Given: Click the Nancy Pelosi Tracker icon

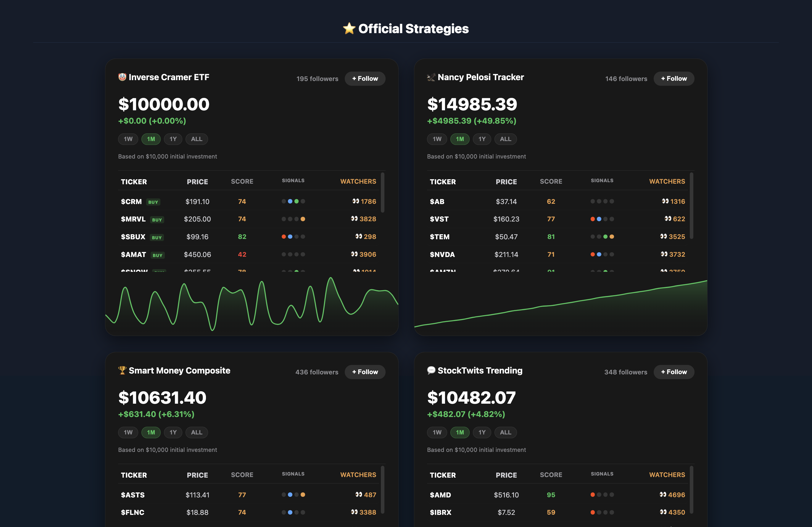Looking at the screenshot, I should point(431,77).
